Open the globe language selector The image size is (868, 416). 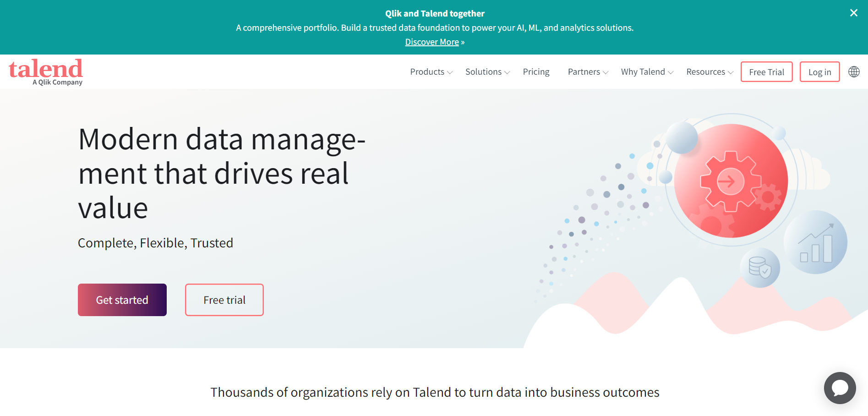854,72
